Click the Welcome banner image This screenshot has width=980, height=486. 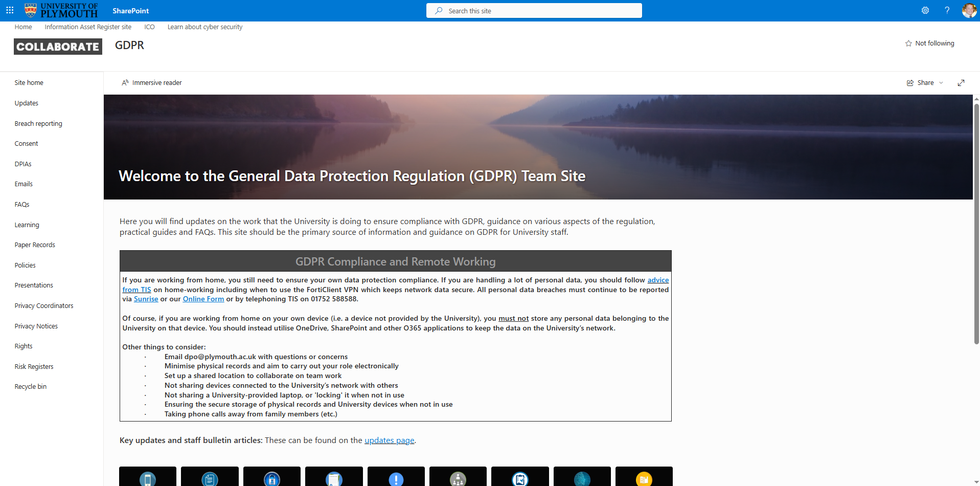coord(538,147)
